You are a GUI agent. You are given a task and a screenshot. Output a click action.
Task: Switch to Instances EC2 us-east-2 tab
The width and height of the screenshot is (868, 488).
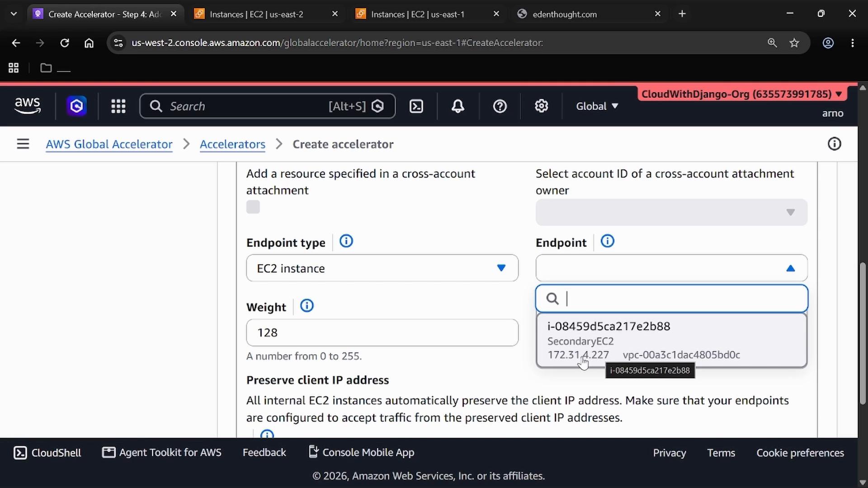pos(266,14)
